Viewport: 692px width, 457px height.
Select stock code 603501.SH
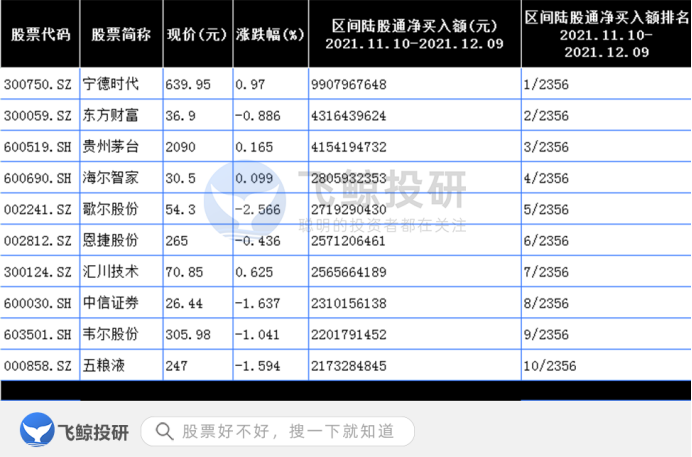point(38,334)
